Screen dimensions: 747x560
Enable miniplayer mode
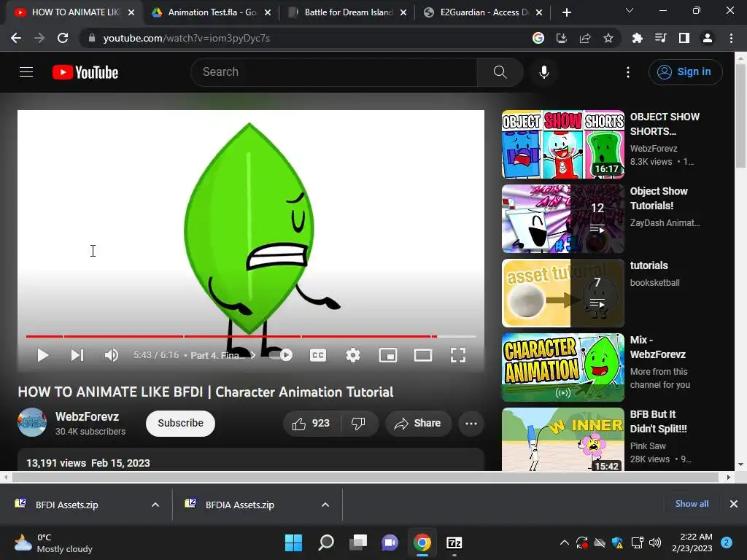pyautogui.click(x=388, y=355)
